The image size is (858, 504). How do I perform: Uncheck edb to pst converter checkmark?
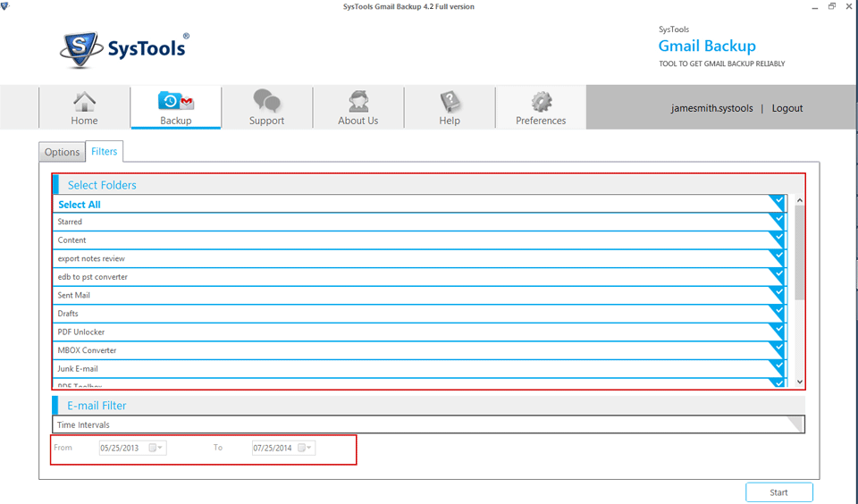[x=777, y=276]
